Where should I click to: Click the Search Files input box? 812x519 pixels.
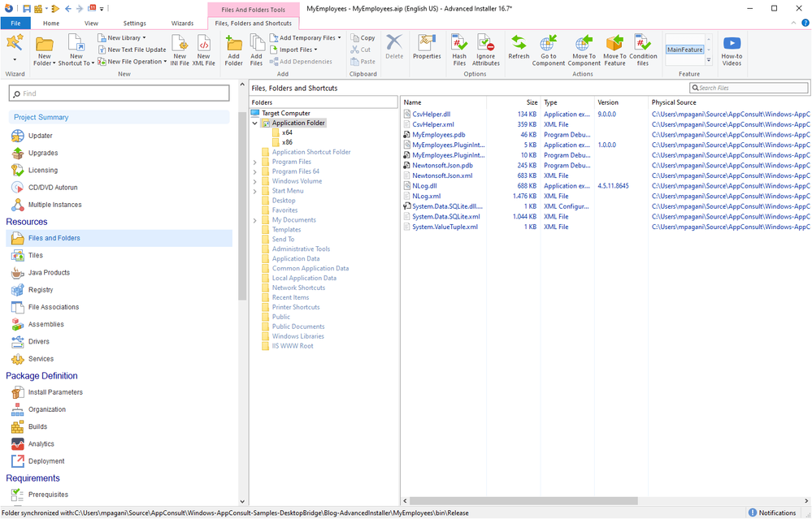pyautogui.click(x=752, y=88)
